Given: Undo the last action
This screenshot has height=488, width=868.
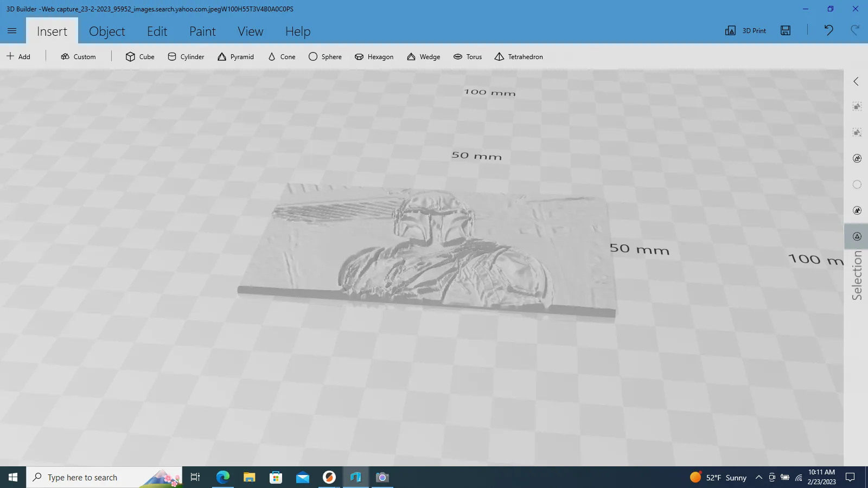Looking at the screenshot, I should pyautogui.click(x=828, y=30).
